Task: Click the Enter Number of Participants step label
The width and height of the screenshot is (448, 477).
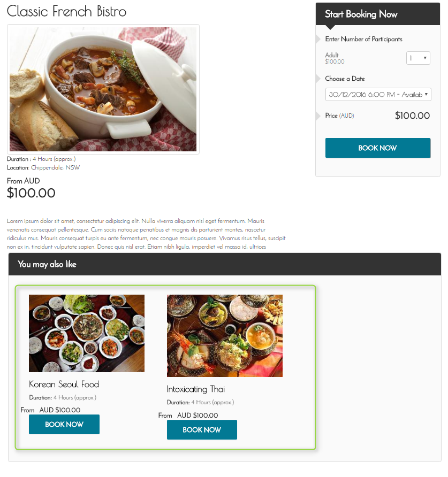Action: tap(363, 39)
